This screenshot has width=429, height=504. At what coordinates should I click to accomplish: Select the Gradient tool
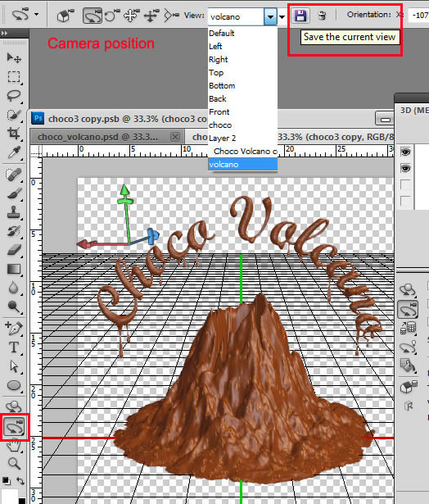(x=14, y=269)
